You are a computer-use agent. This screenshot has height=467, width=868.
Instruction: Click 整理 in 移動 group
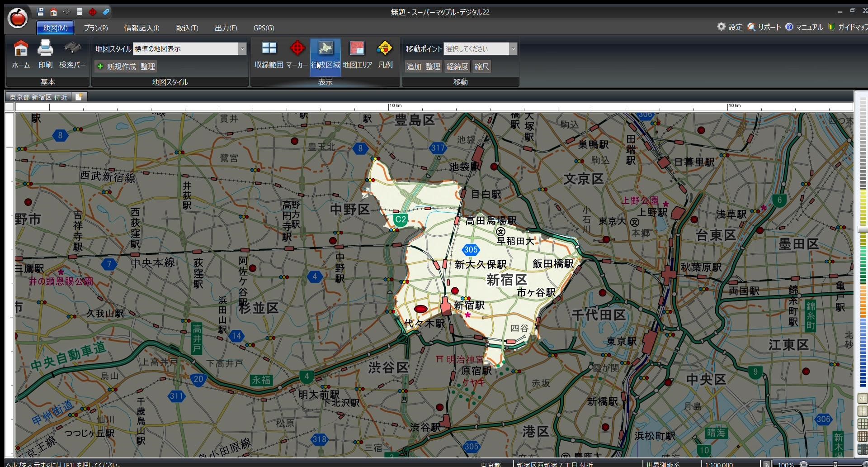pyautogui.click(x=433, y=67)
